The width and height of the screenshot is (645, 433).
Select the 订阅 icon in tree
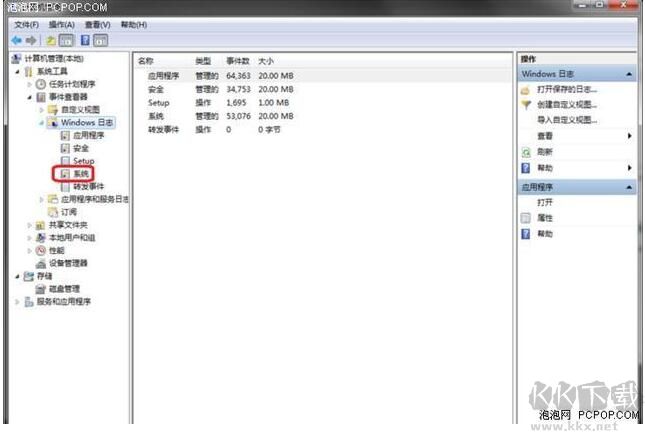point(53,212)
